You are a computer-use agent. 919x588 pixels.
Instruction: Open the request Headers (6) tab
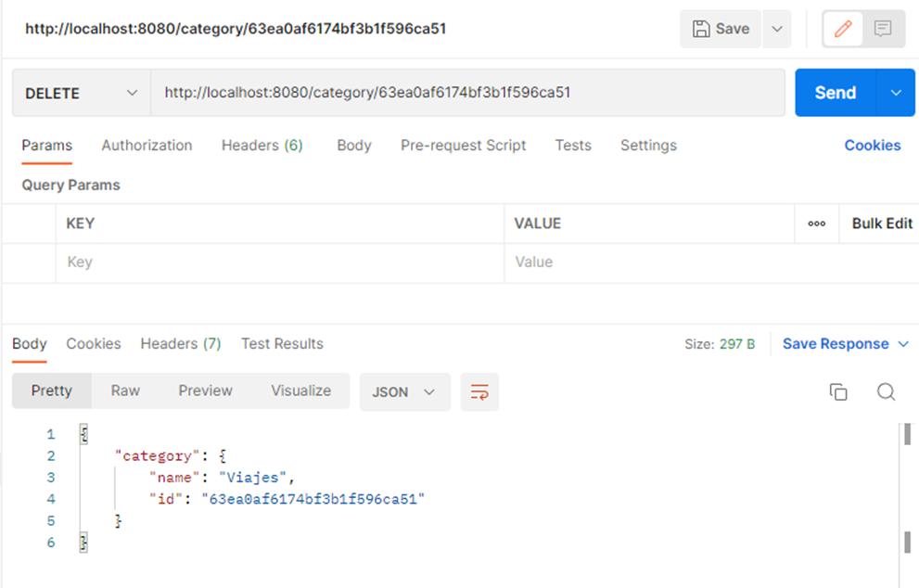click(x=262, y=146)
